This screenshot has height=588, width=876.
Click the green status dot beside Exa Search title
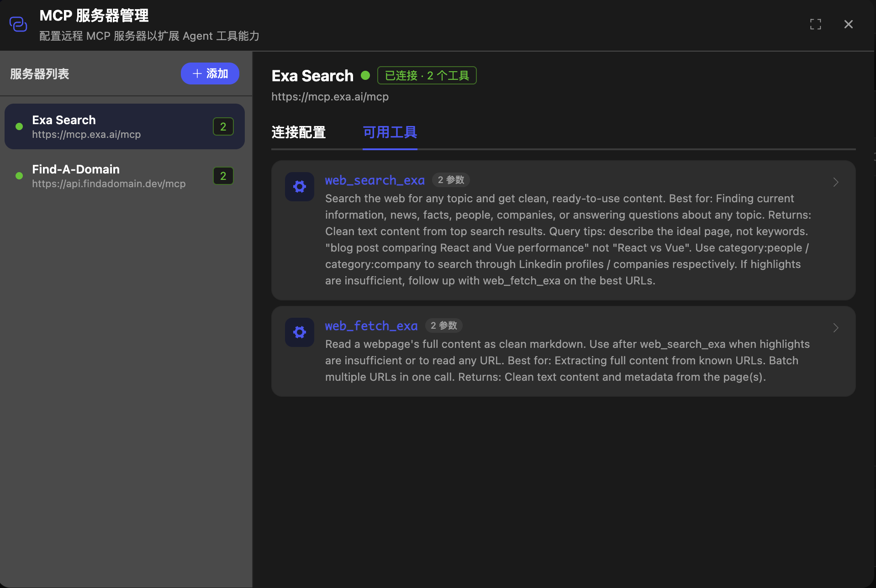tap(365, 75)
